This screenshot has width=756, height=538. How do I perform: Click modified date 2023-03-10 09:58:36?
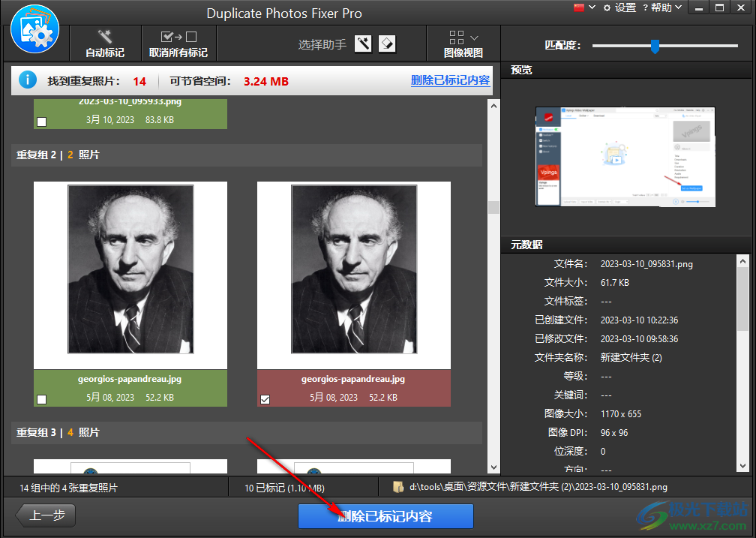coord(639,338)
